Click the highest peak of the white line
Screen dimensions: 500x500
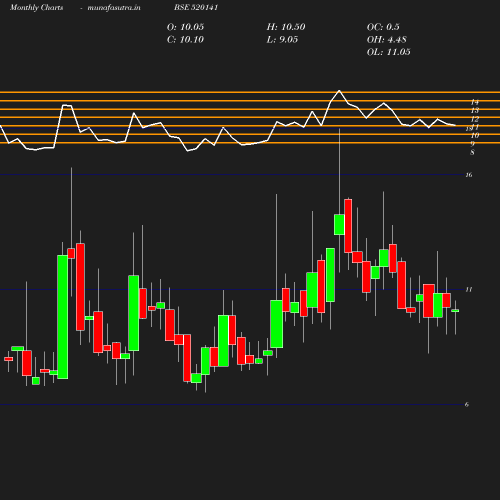[339, 90]
